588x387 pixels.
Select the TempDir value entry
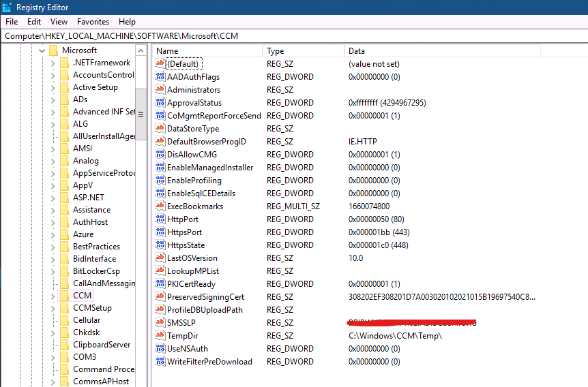point(183,336)
